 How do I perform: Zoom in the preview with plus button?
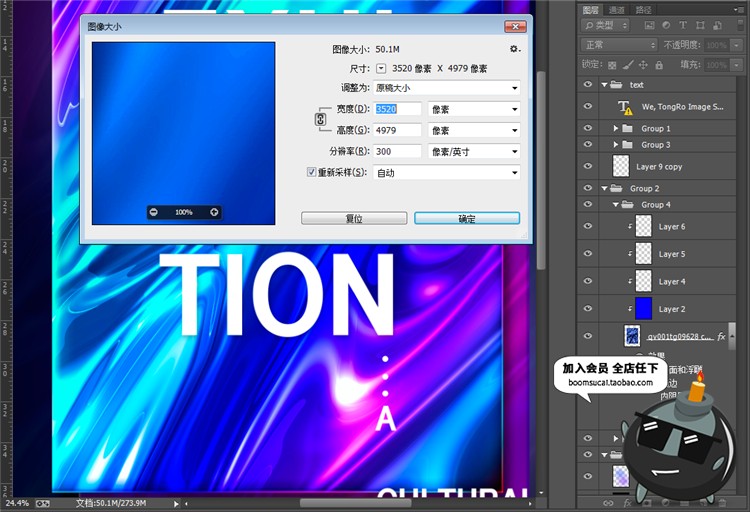point(214,212)
